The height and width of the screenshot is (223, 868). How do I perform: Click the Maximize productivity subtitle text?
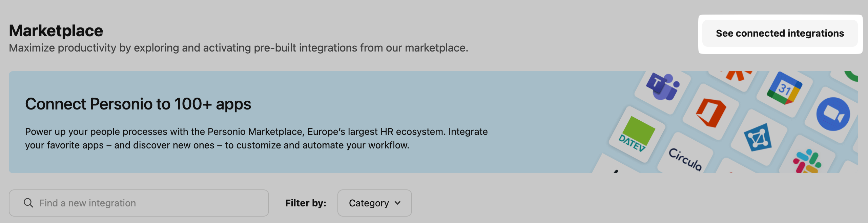click(x=238, y=48)
